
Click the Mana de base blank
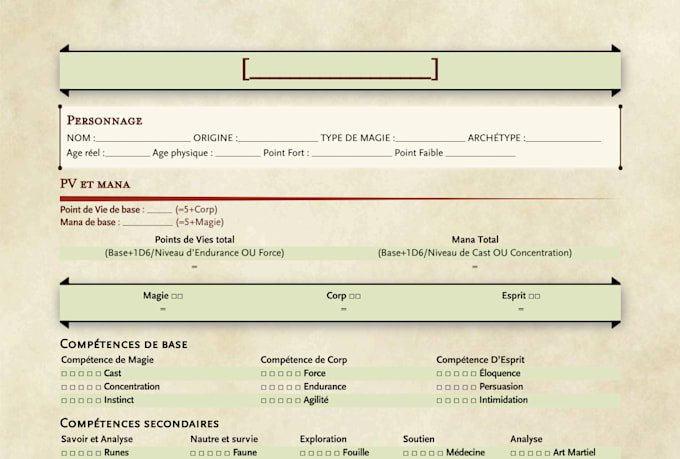(148, 223)
